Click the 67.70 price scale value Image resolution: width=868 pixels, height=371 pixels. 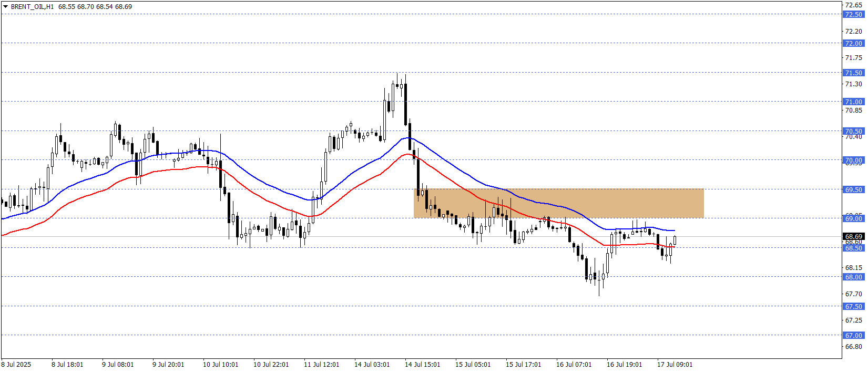[x=853, y=294]
